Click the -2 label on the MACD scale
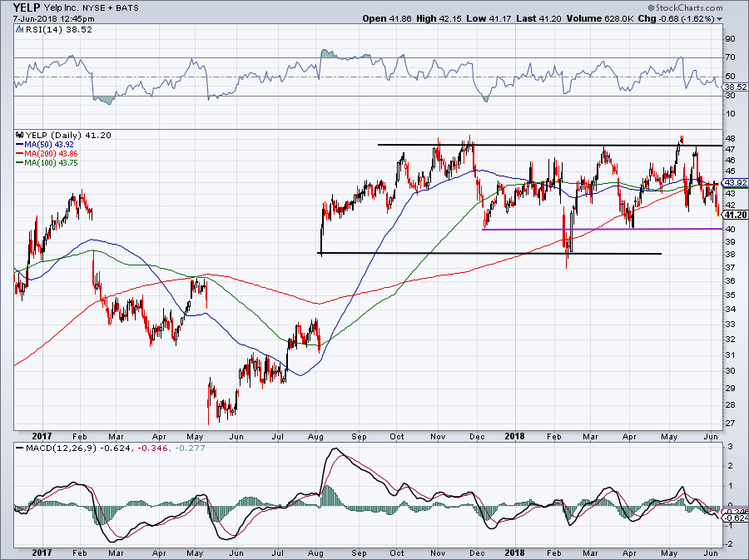 [729, 544]
